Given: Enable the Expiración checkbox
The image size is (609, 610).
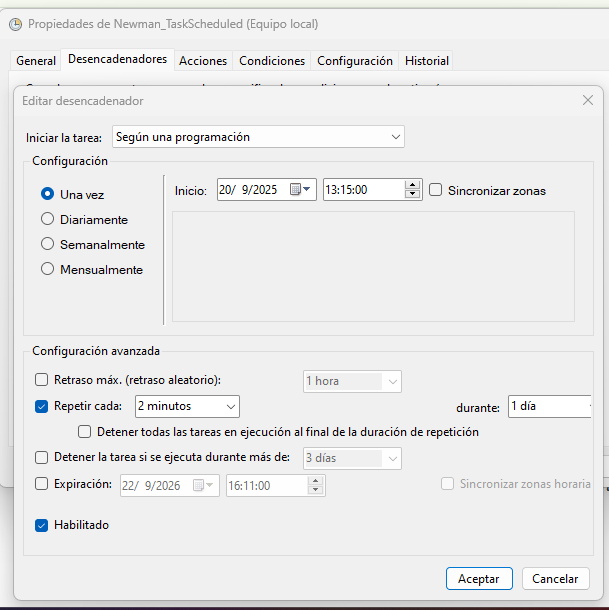Looking at the screenshot, I should click(42, 484).
